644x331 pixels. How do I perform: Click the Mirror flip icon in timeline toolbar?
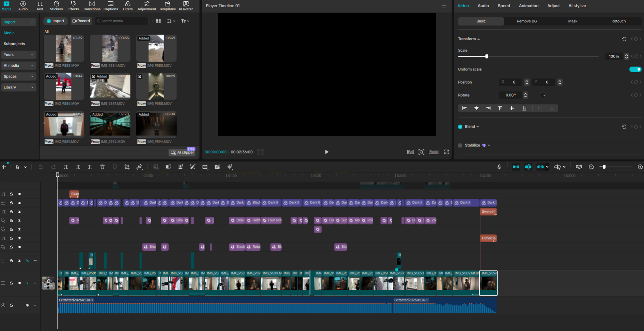point(139,167)
